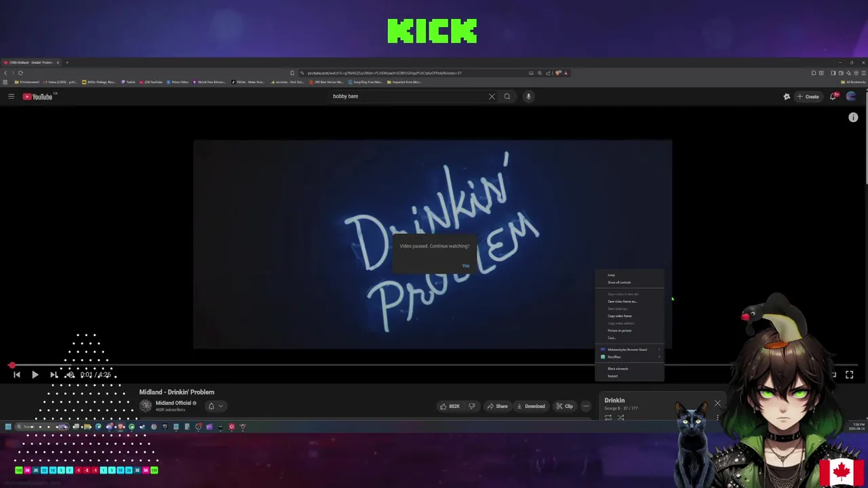The width and height of the screenshot is (868, 488).
Task: Open the YouTube hamburger guide menu
Action: [11, 96]
